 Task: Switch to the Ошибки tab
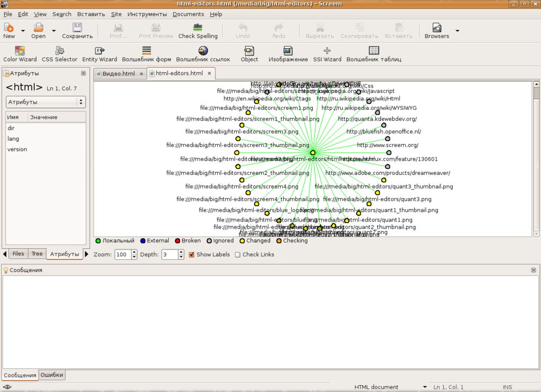(x=52, y=375)
